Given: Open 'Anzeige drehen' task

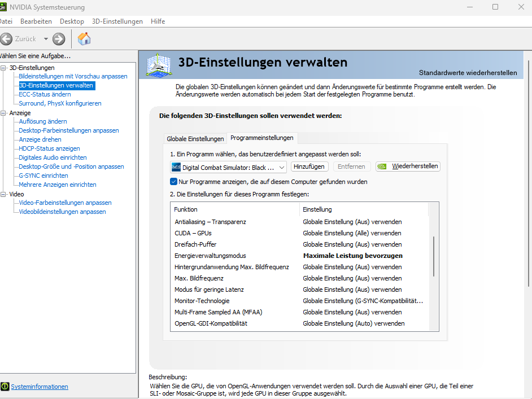Looking at the screenshot, I should [40, 139].
